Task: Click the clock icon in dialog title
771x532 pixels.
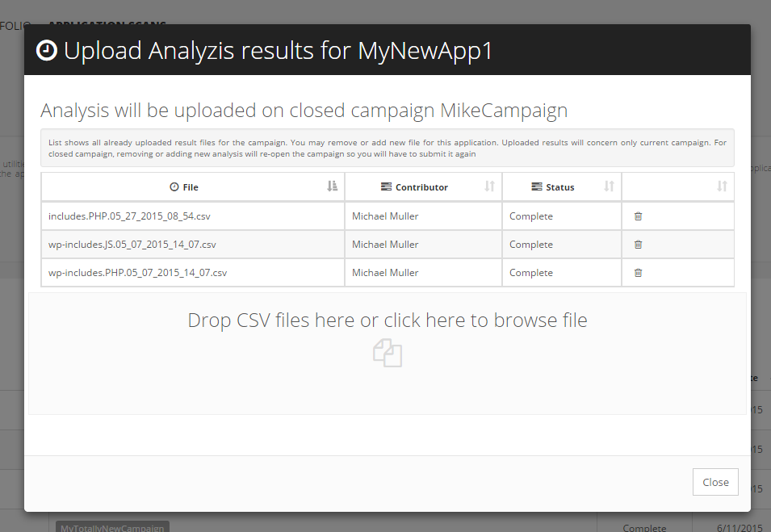Action: pos(48,51)
